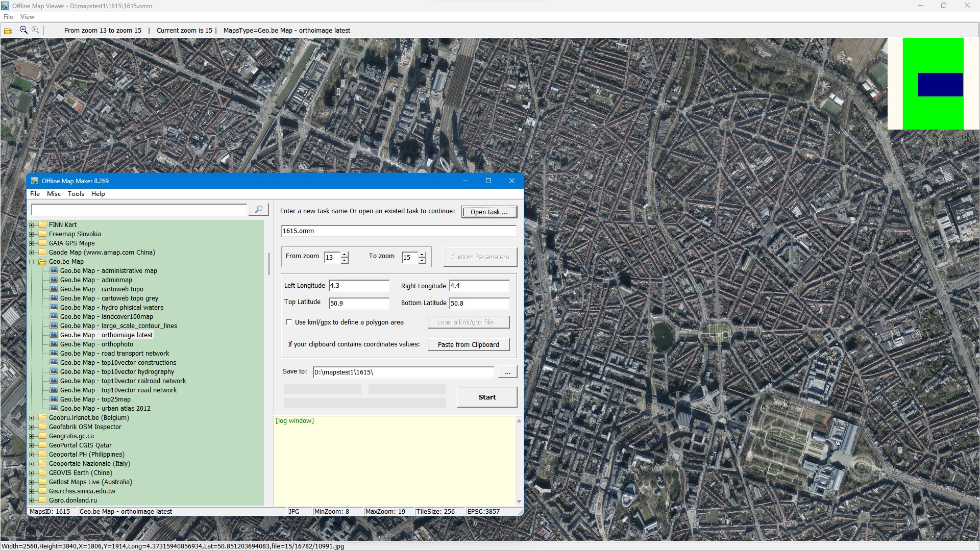Collapse the Geo.be Map tree node
The height and width of the screenshot is (551, 980).
(x=32, y=262)
